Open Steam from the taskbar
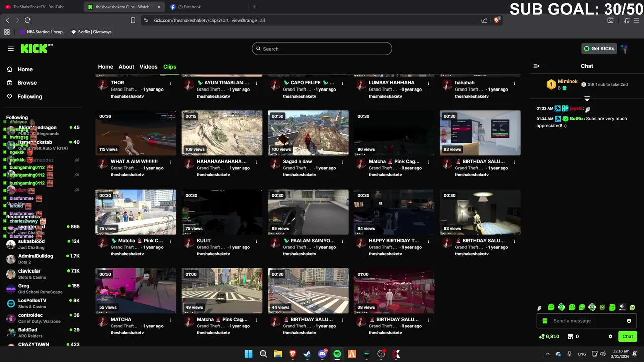 [x=307, y=354]
